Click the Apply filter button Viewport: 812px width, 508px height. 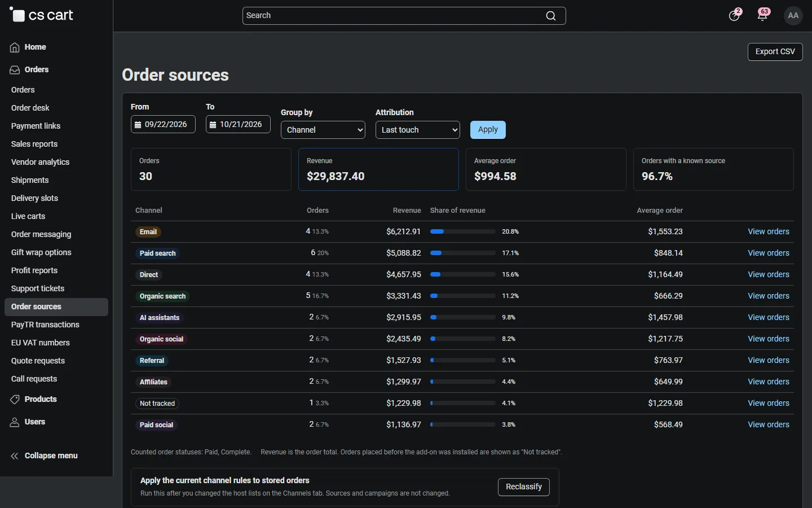(x=488, y=130)
